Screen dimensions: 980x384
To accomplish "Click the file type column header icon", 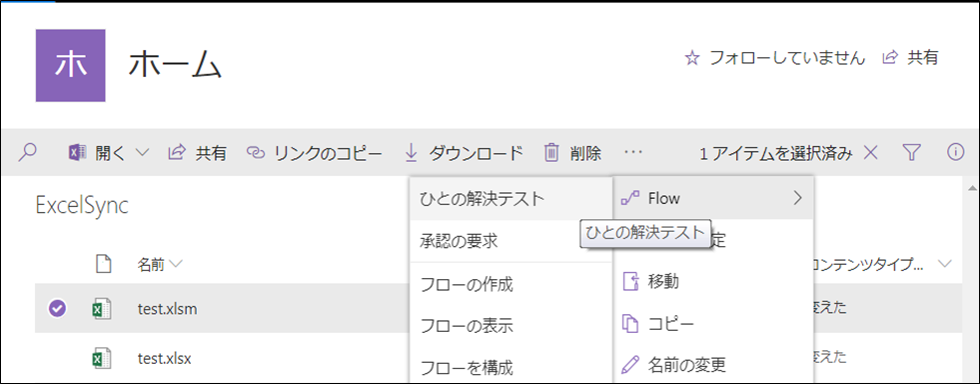I will pos(103,265).
